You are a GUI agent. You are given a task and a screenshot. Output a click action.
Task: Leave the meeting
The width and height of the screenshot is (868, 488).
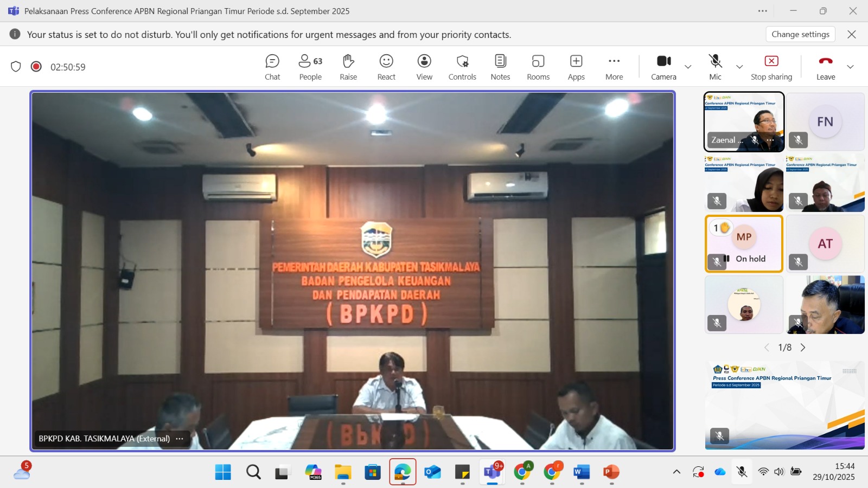click(826, 67)
